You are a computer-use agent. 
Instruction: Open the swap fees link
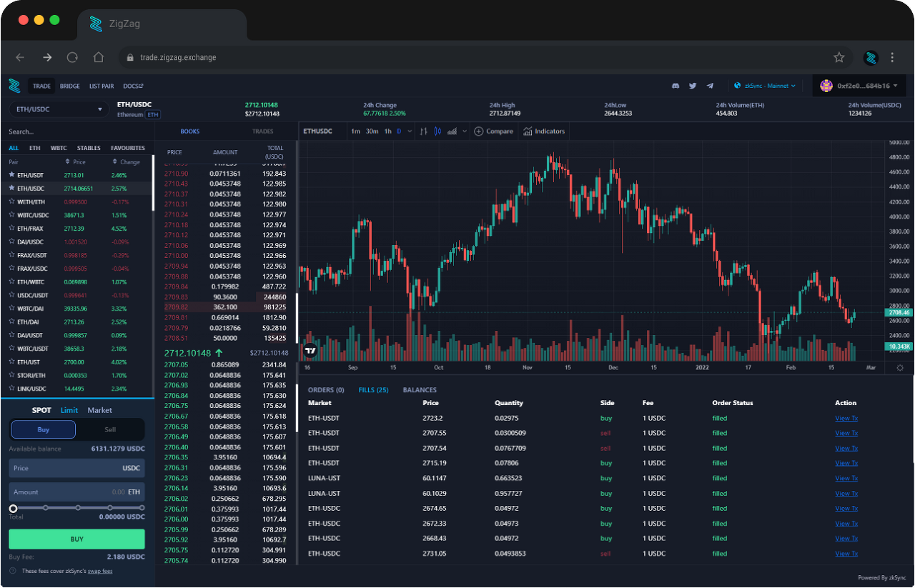point(100,571)
